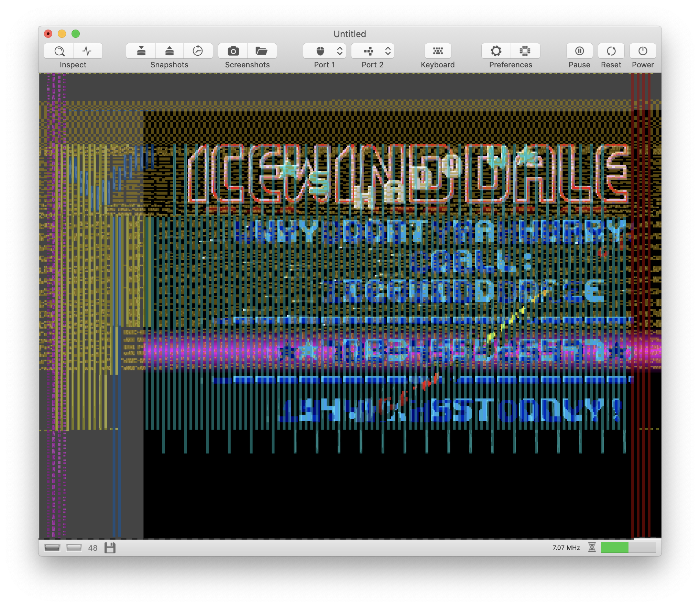The height and width of the screenshot is (607, 700).
Task: Click the green CPU activity bar
Action: pos(628,547)
